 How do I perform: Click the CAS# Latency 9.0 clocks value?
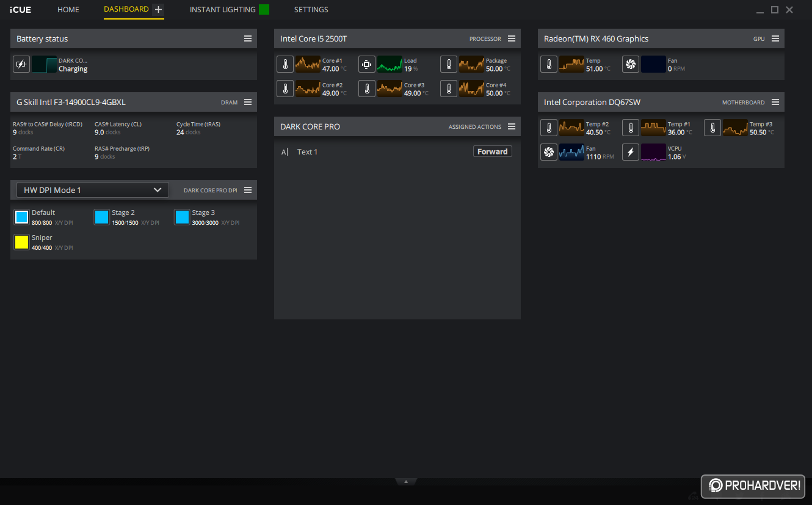point(107,132)
